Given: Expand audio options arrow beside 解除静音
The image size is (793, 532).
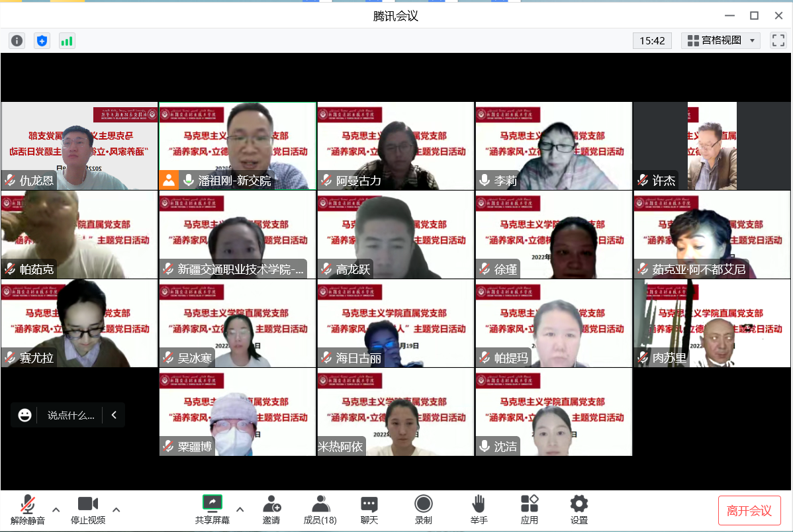Looking at the screenshot, I should click(56, 510).
